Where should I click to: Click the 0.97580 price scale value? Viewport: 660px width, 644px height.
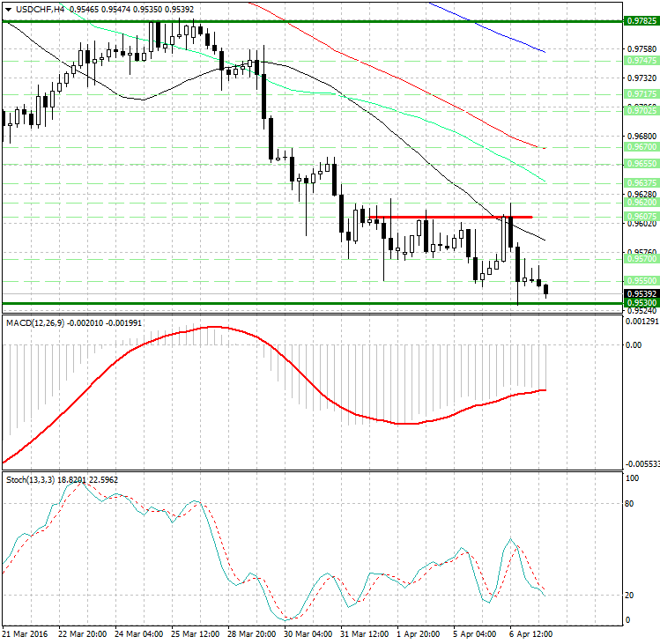click(641, 49)
